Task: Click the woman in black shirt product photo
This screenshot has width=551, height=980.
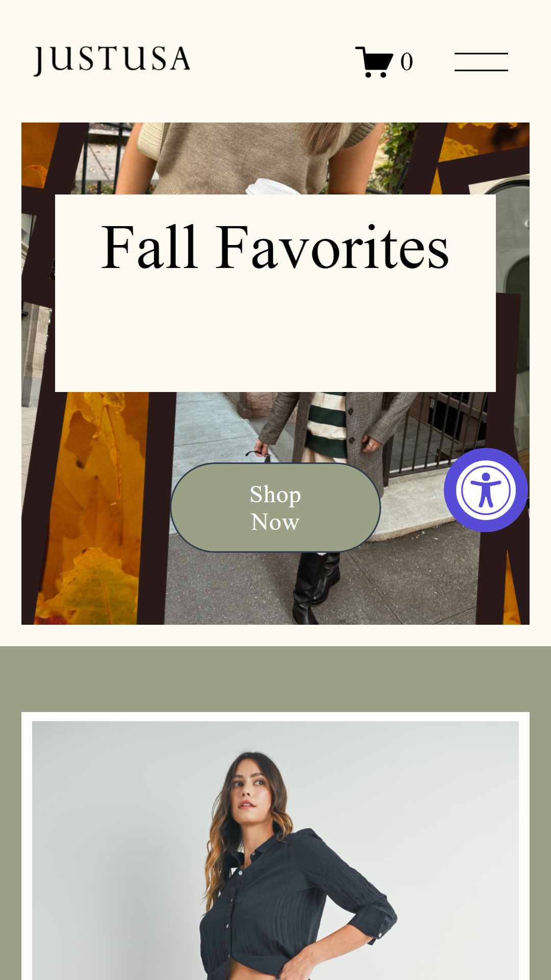Action: tap(275, 850)
